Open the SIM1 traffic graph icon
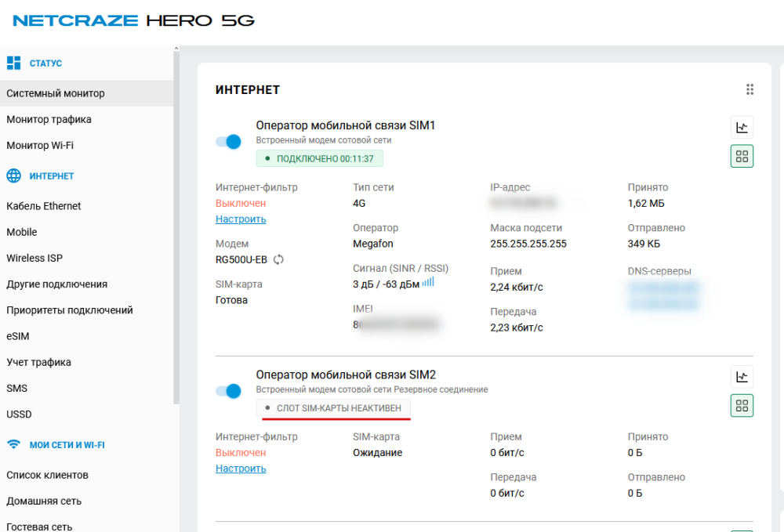This screenshot has width=784, height=532. tap(742, 128)
